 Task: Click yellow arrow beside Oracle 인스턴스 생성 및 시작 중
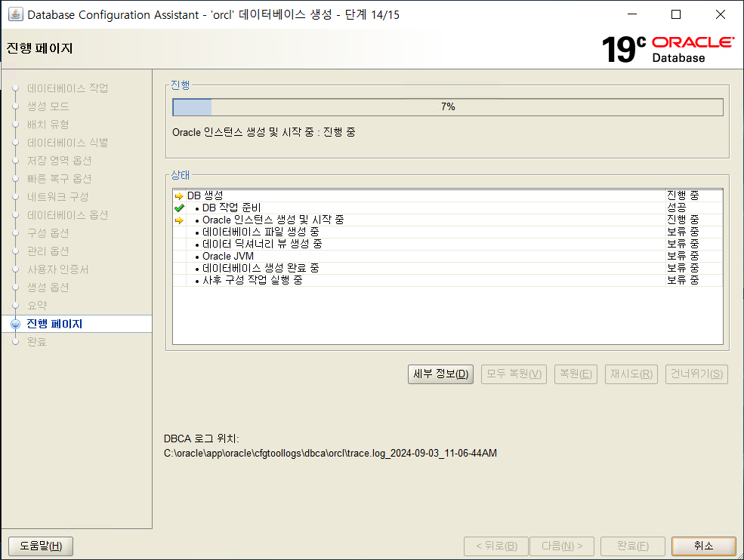pos(179,220)
